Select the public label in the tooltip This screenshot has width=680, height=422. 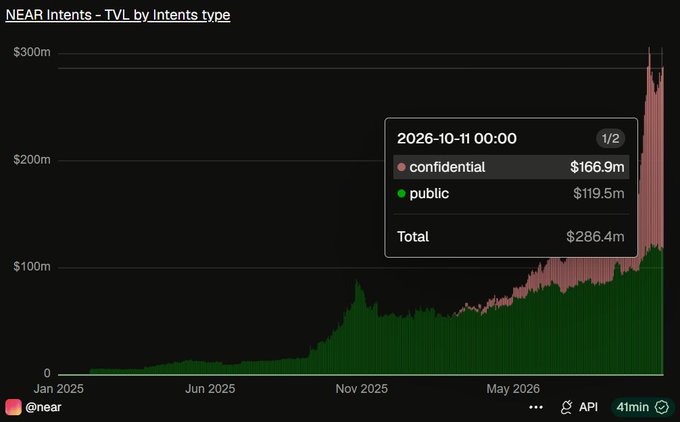[429, 193]
